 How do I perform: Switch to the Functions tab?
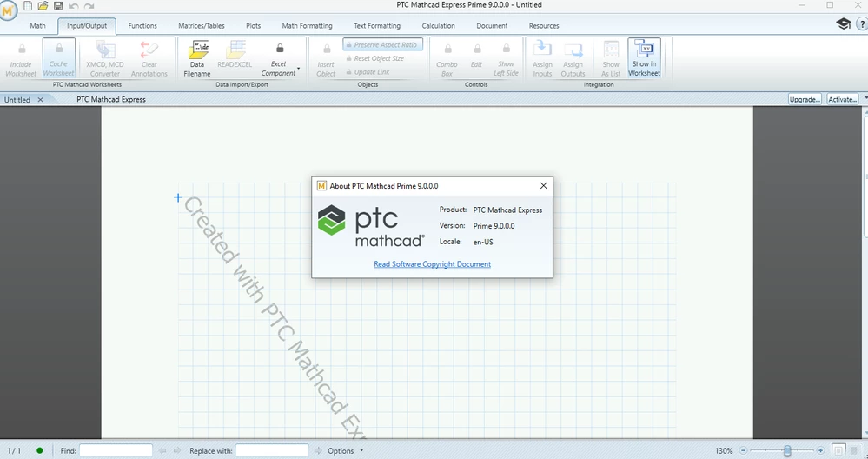(142, 26)
